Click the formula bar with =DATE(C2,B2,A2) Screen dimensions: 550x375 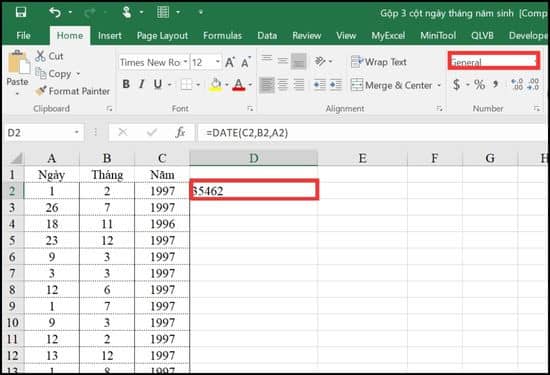point(374,133)
